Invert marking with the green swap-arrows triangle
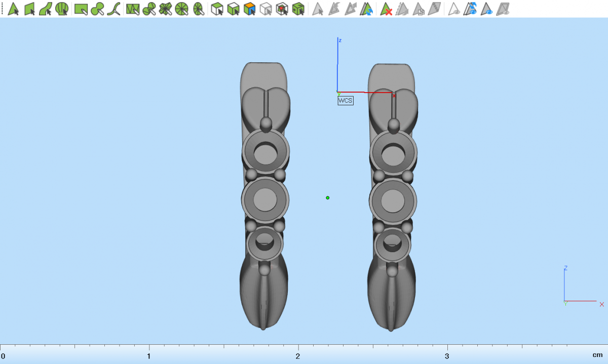608x364 pixels. pyautogui.click(x=367, y=9)
